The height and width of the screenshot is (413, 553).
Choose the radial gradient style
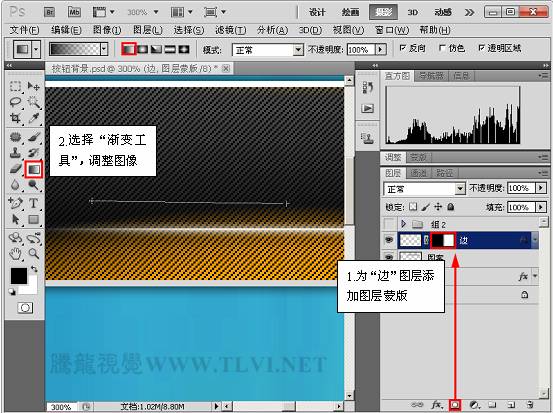point(143,49)
